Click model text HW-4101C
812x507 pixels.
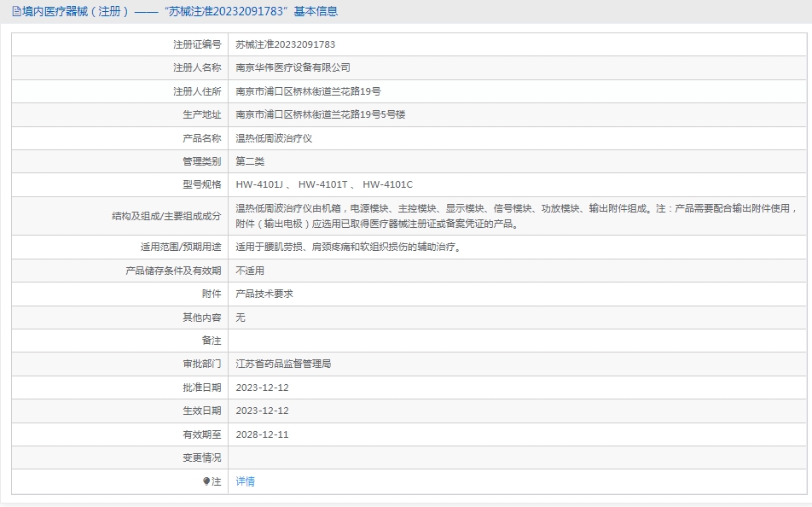pos(387,184)
